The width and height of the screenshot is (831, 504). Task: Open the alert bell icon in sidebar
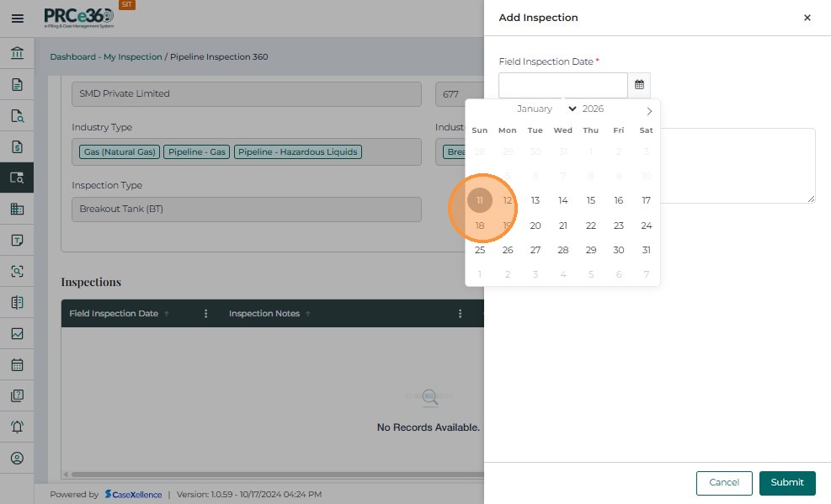(17, 427)
